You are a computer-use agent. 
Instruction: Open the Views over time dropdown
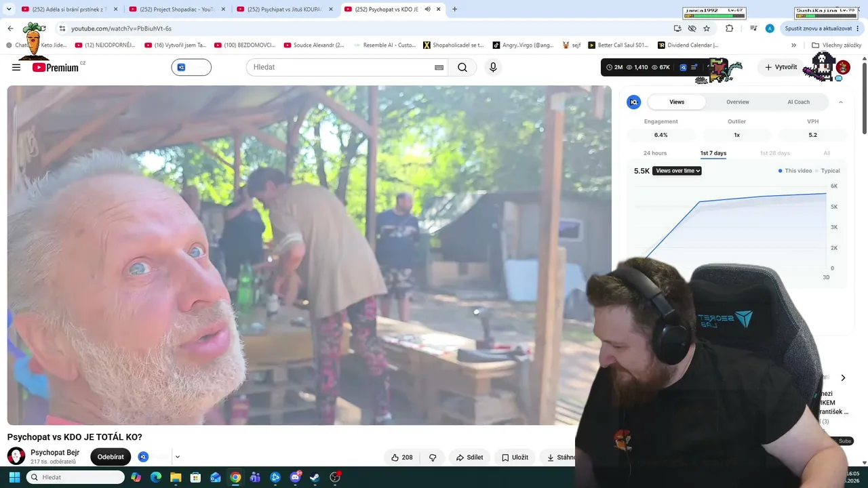tap(677, 171)
